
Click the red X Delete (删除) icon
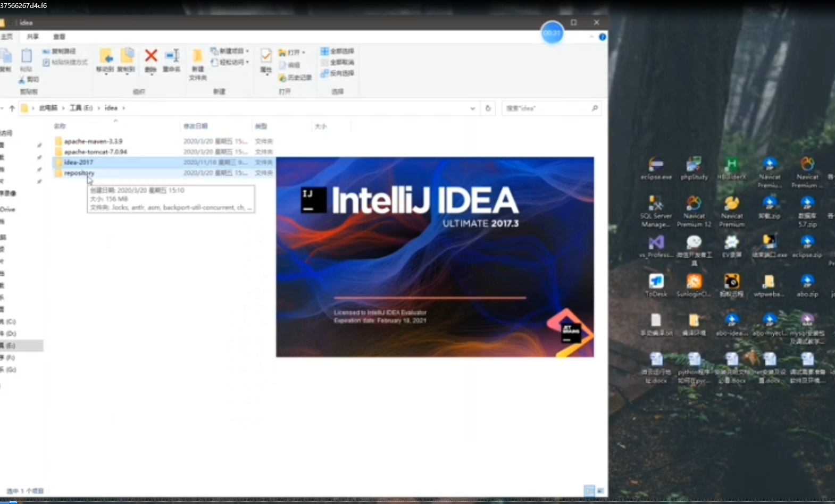tap(151, 55)
